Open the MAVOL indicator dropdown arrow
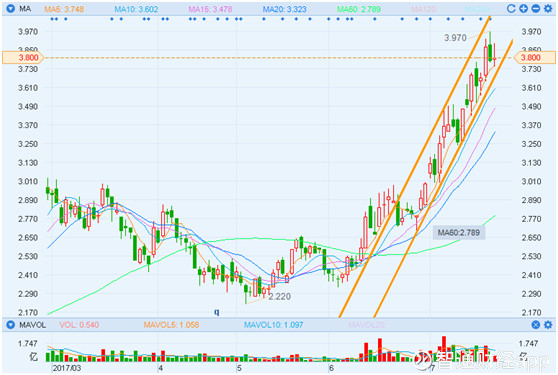The height and width of the screenshot is (375, 558). [11, 324]
